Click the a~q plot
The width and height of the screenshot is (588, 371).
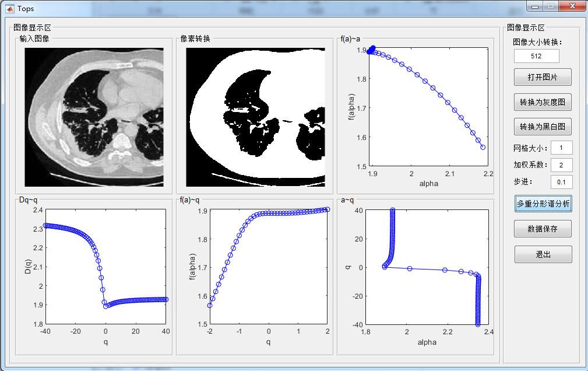coord(427,267)
